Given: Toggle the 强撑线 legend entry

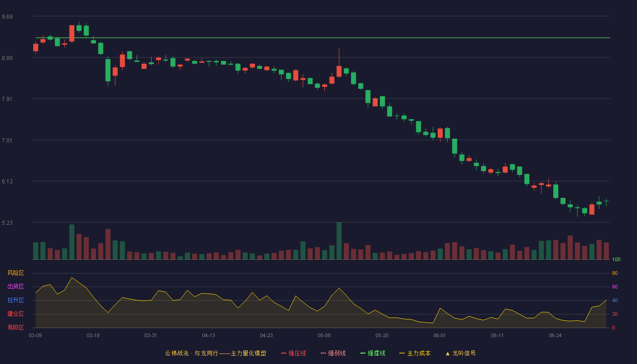Looking at the screenshot, I should coord(373,353).
